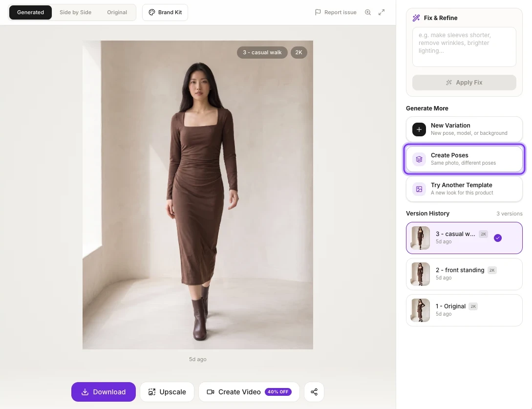Click the plus icon for New Variation
Image resolution: width=532 pixels, height=409 pixels.
tap(419, 129)
